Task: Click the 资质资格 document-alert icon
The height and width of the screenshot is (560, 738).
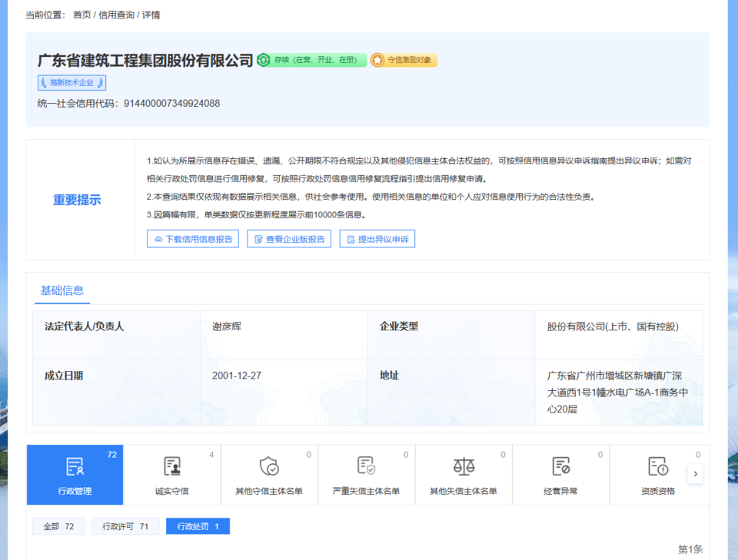Action: pos(658,466)
